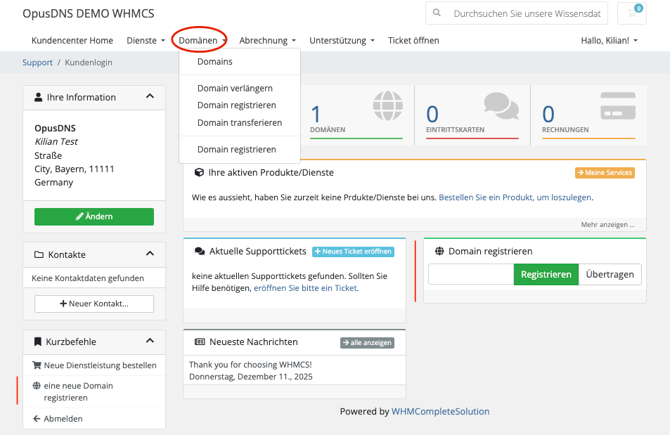
Task: Click Neues Ticket eröffnen button
Action: click(x=353, y=252)
